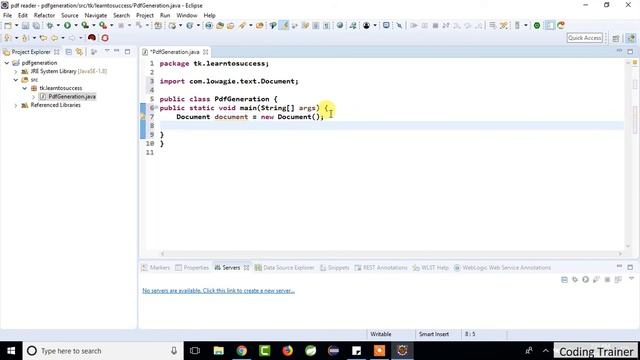Click the Task View taskbar icon
640x360 pixels.
(x=195, y=351)
